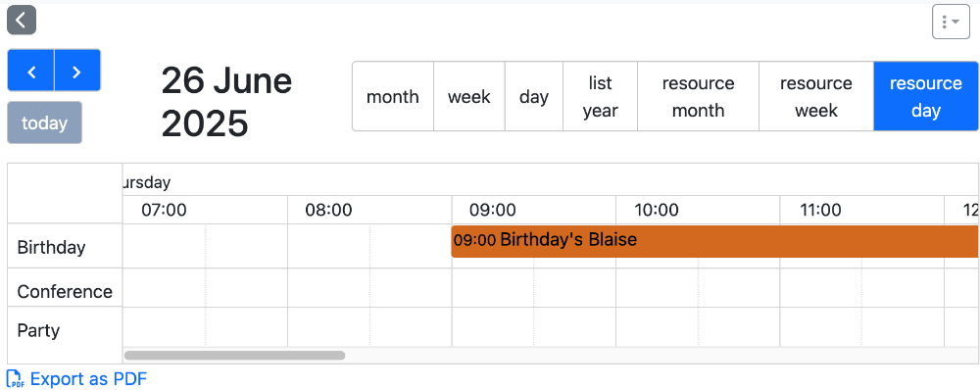Select the resource day view
The height and width of the screenshot is (390, 980).
click(x=926, y=96)
